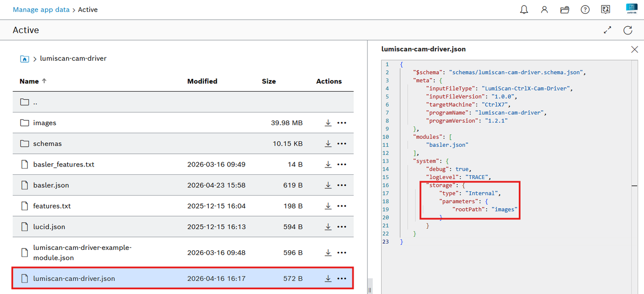Open more actions for schemas folder
This screenshot has height=294, width=644.
point(341,144)
